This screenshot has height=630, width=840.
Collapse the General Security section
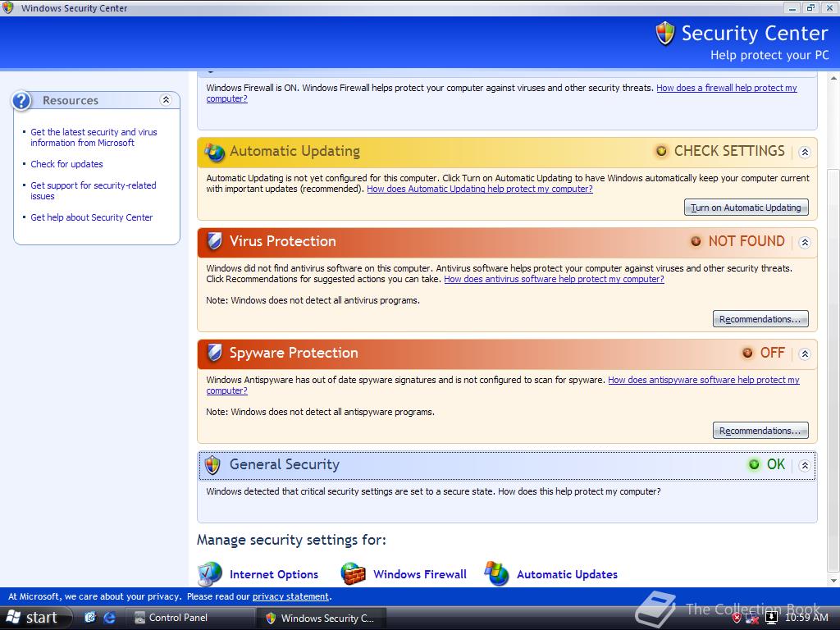tap(805, 466)
